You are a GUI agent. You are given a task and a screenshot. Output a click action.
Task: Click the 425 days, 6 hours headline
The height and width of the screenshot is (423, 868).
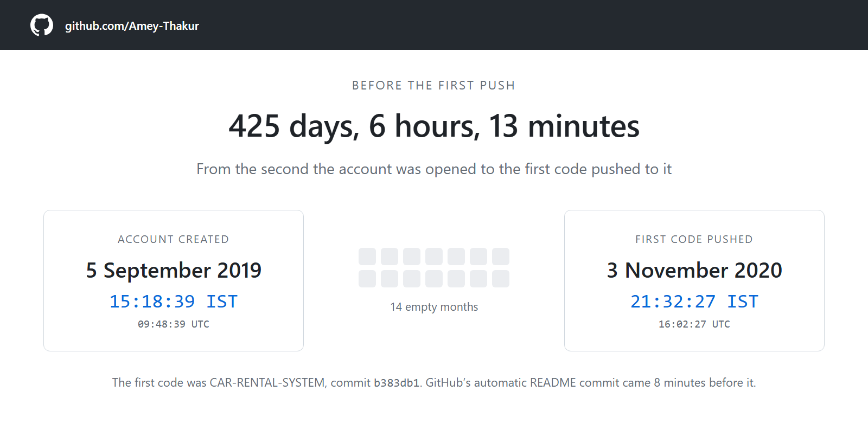[434, 126]
